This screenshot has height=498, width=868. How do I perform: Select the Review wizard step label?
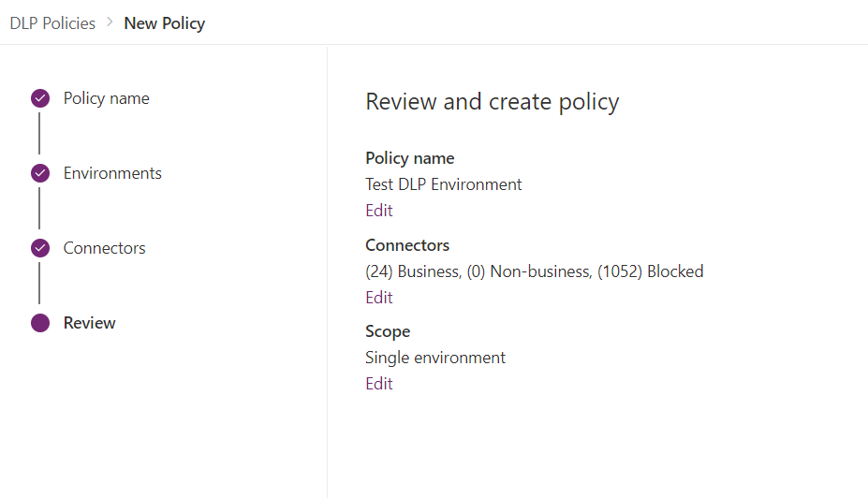click(89, 323)
